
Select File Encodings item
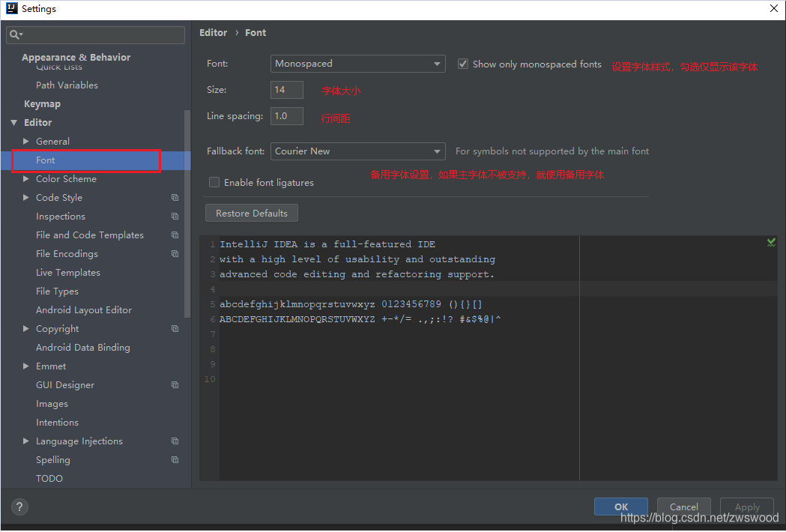pos(67,254)
